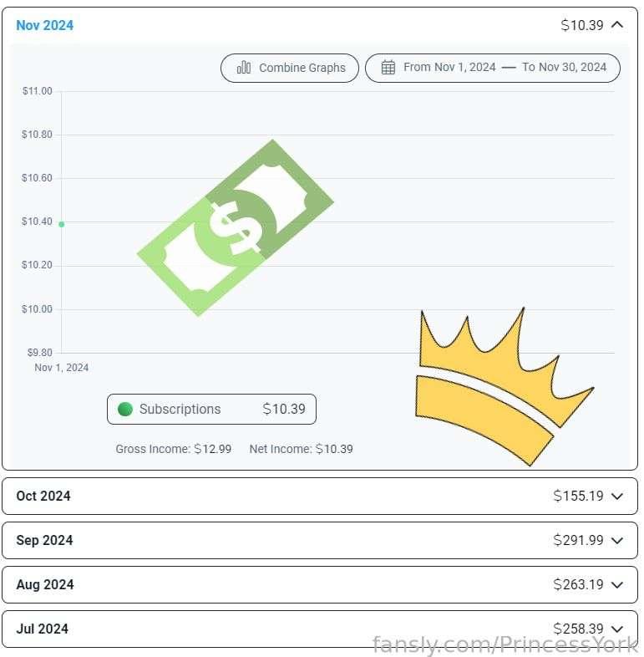This screenshot has height=657, width=644.
Task: Click the Jul 2024 row label
Action: point(43,629)
